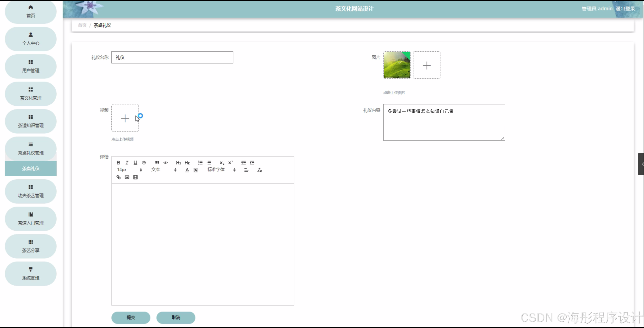Toggle underline formatting in the editor
This screenshot has width=644, height=328.
point(135,163)
